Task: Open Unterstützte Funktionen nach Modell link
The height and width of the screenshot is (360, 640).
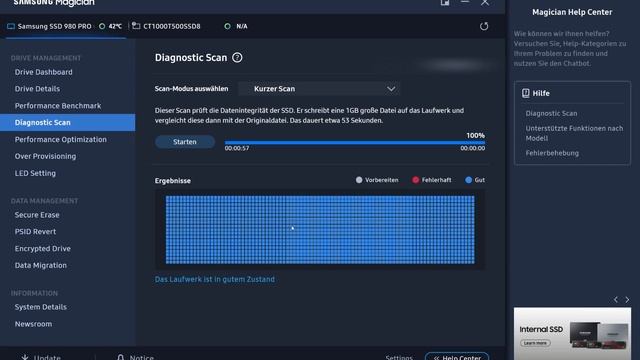Action: click(x=574, y=133)
